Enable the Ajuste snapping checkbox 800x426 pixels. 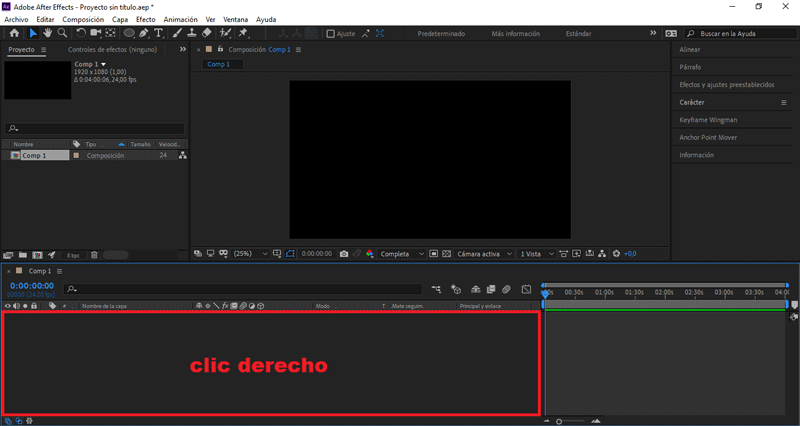(x=331, y=34)
